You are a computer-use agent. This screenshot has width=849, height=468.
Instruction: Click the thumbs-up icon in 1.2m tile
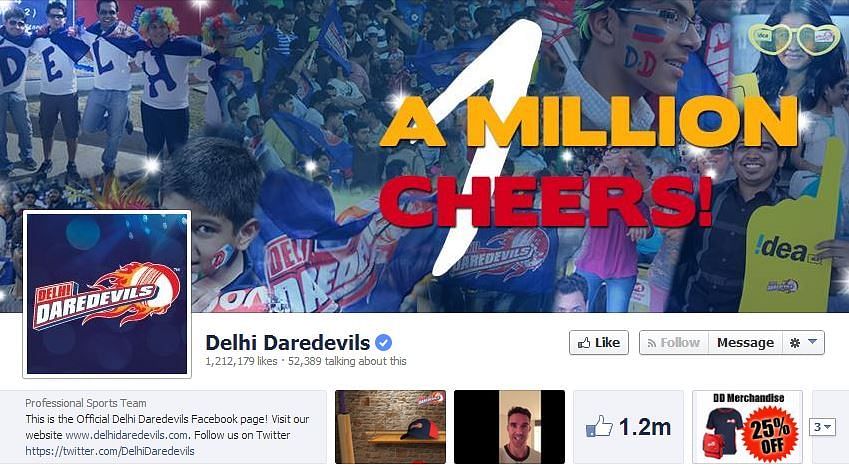point(599,426)
